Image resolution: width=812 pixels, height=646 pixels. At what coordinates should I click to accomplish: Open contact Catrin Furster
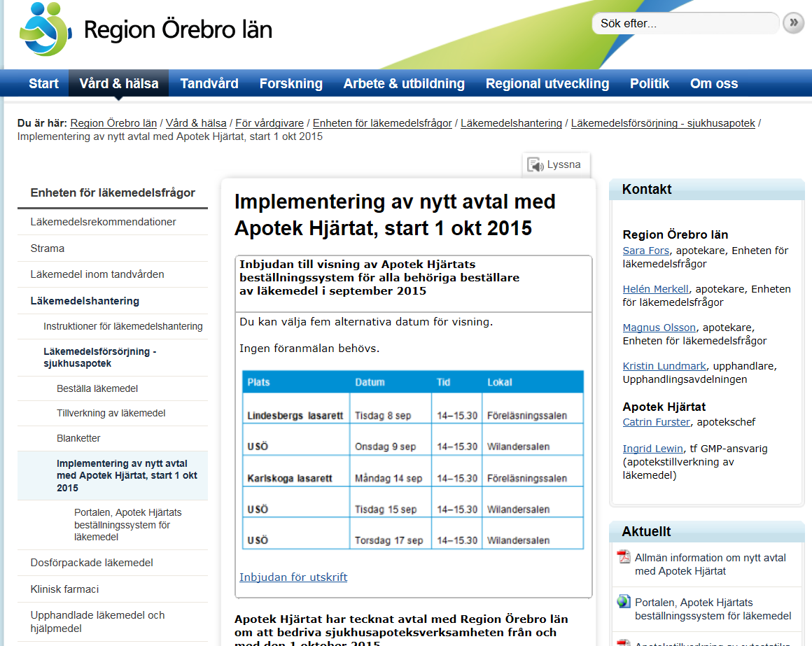pyautogui.click(x=656, y=422)
